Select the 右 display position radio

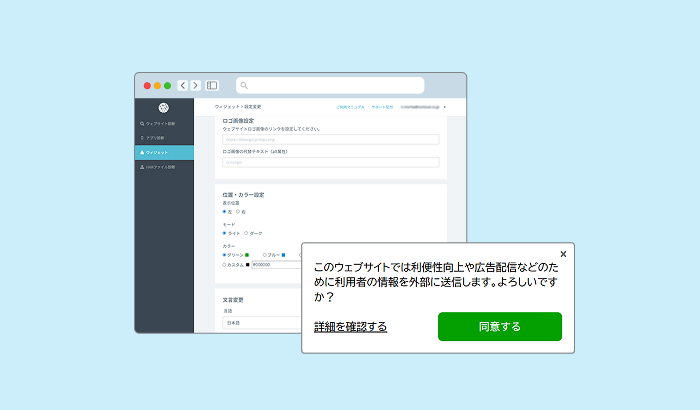click(238, 212)
